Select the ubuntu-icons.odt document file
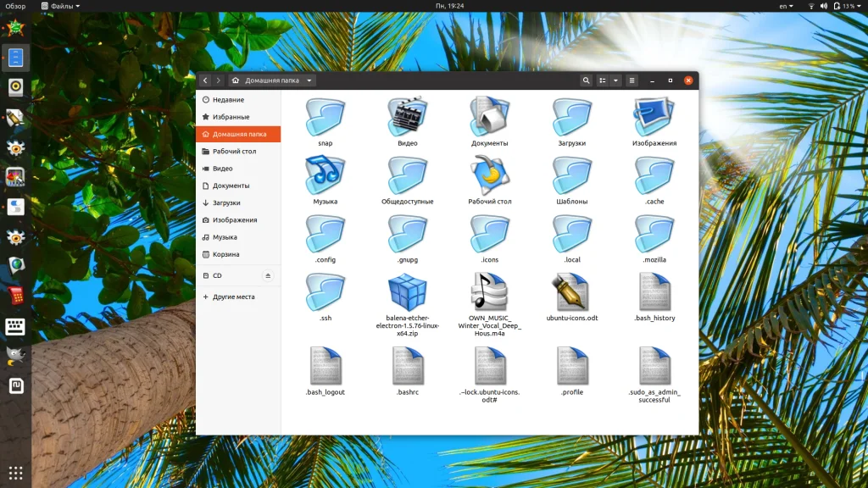 coord(571,293)
